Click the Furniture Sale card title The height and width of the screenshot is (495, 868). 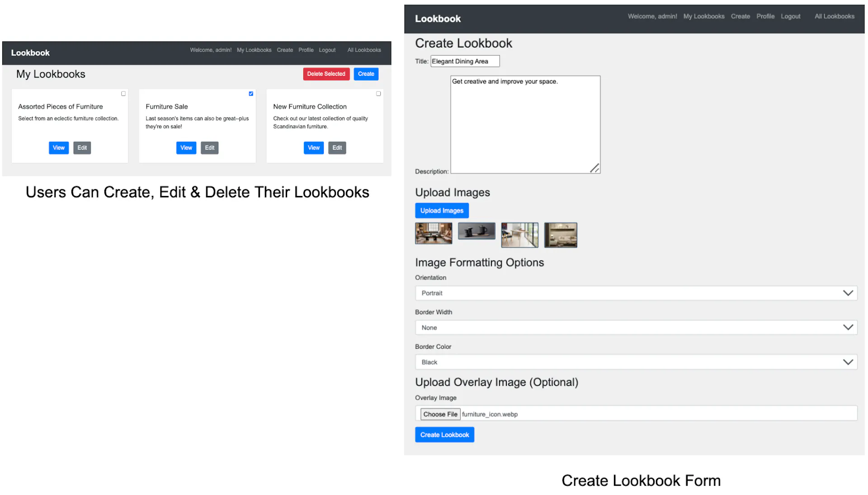tap(166, 107)
